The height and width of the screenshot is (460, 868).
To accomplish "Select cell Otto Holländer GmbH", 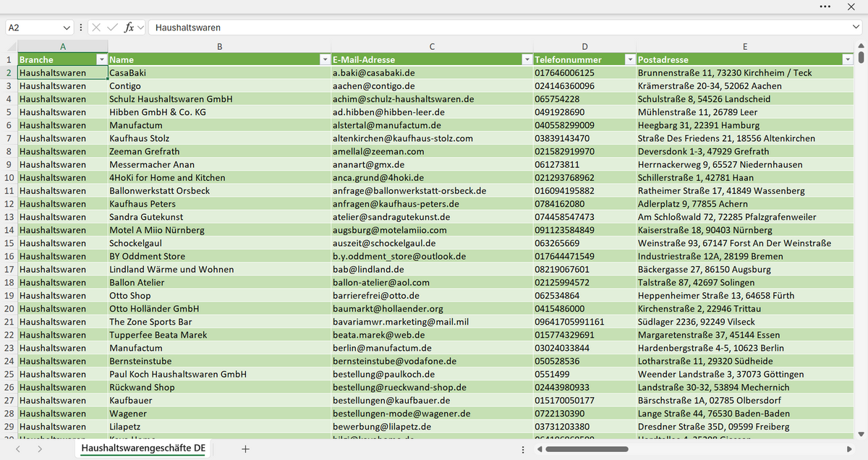I will 219,309.
